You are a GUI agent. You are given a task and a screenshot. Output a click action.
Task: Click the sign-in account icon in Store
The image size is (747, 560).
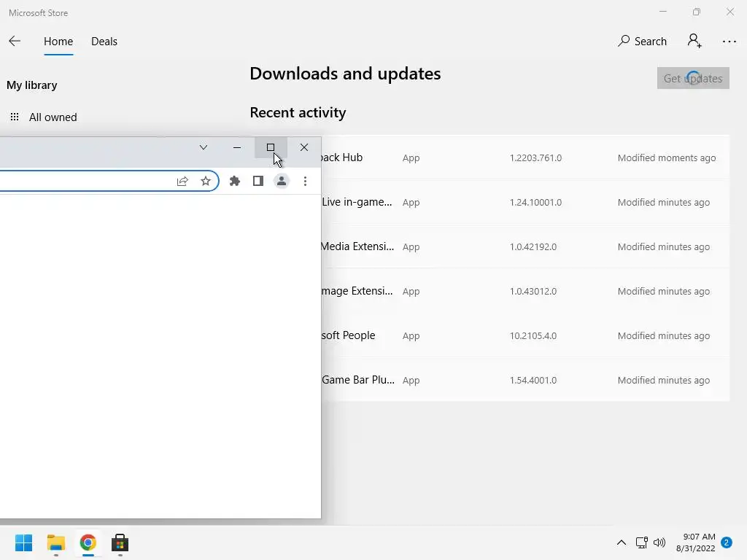[x=694, y=41]
